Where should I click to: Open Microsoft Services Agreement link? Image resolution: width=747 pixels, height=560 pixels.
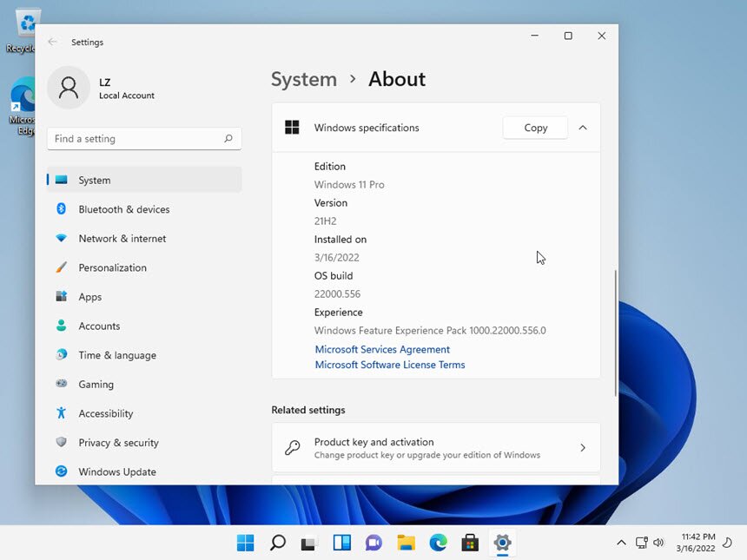click(382, 350)
